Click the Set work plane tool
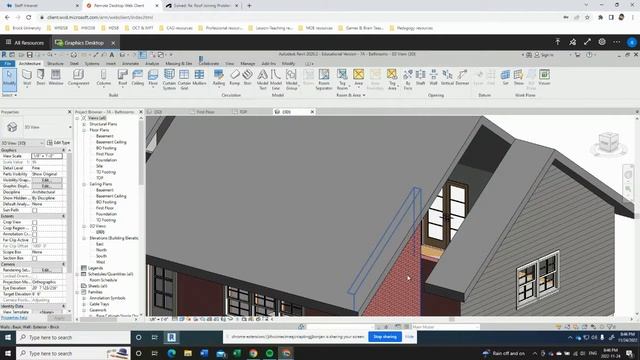The width and height of the screenshot is (640, 360). point(505,78)
